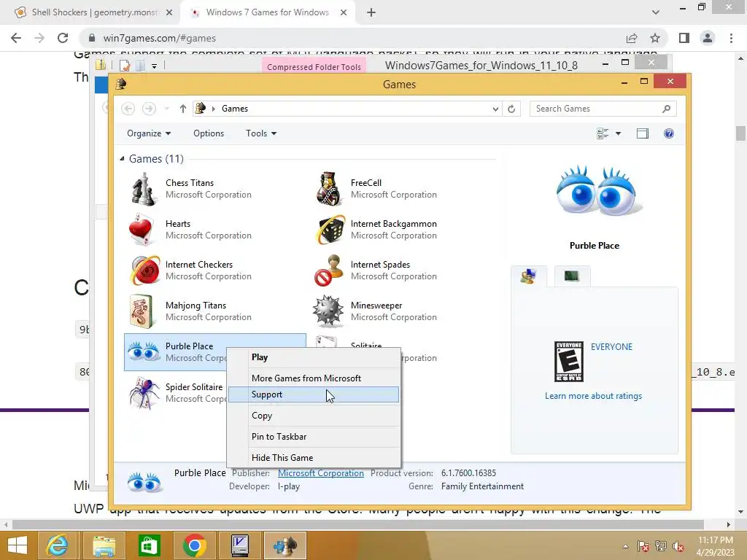Image resolution: width=747 pixels, height=560 pixels.
Task: Open Help with the blue question mark
Action: coord(669,134)
